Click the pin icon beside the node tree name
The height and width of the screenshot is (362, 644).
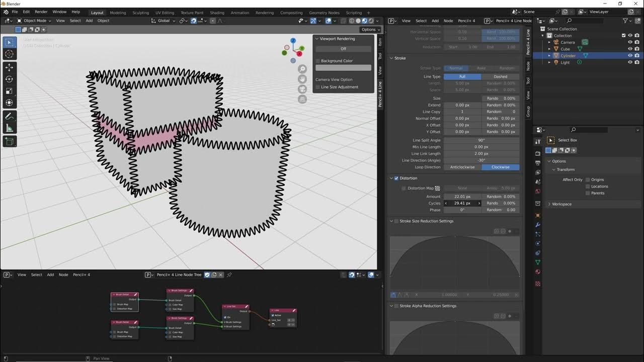(x=229, y=275)
